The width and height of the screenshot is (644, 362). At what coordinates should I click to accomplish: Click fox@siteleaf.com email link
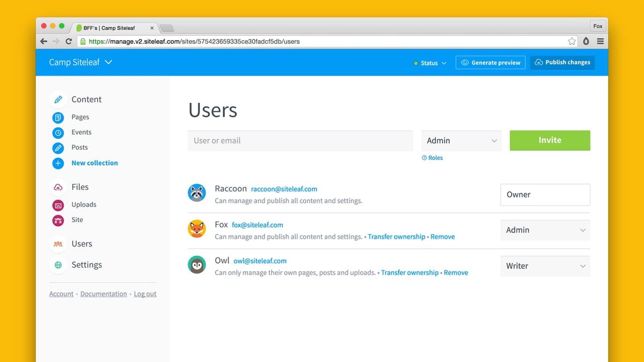click(258, 225)
